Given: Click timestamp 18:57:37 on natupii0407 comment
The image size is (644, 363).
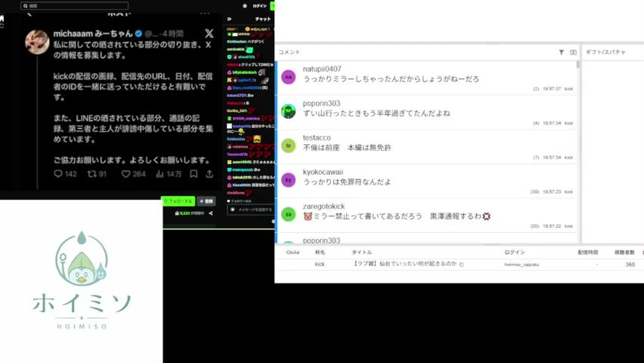Looking at the screenshot, I should pyautogui.click(x=552, y=89).
